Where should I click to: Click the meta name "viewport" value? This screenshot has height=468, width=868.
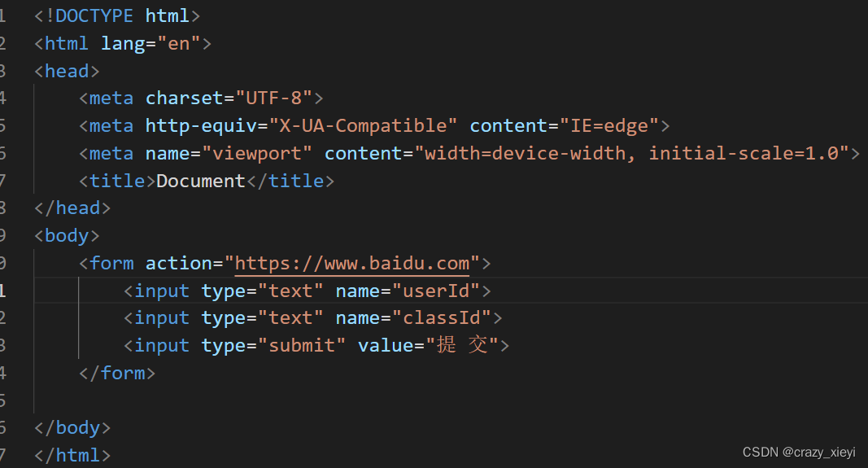(257, 153)
